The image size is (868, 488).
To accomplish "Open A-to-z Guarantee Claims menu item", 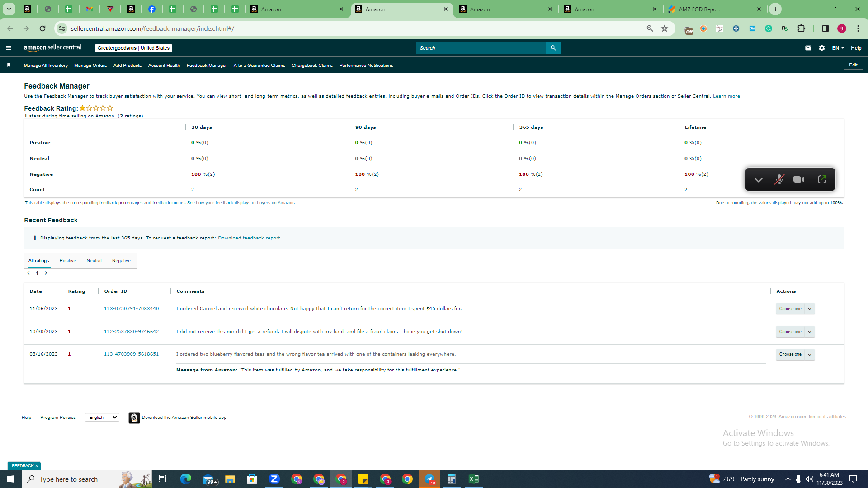I will (259, 66).
